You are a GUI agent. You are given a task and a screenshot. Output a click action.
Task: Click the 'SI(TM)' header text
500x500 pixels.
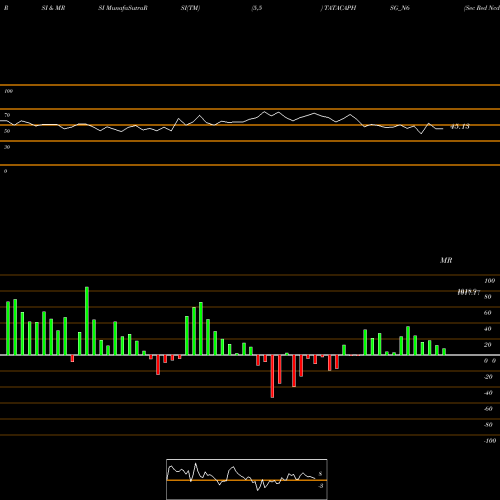pyautogui.click(x=190, y=8)
